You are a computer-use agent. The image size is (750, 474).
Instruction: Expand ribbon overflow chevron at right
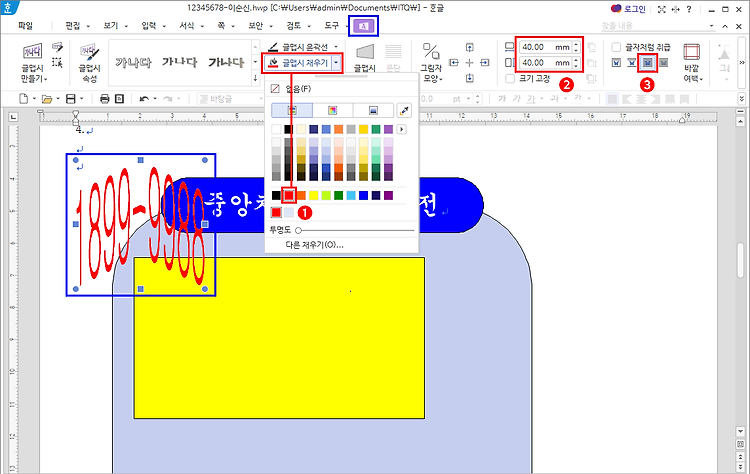[x=742, y=63]
